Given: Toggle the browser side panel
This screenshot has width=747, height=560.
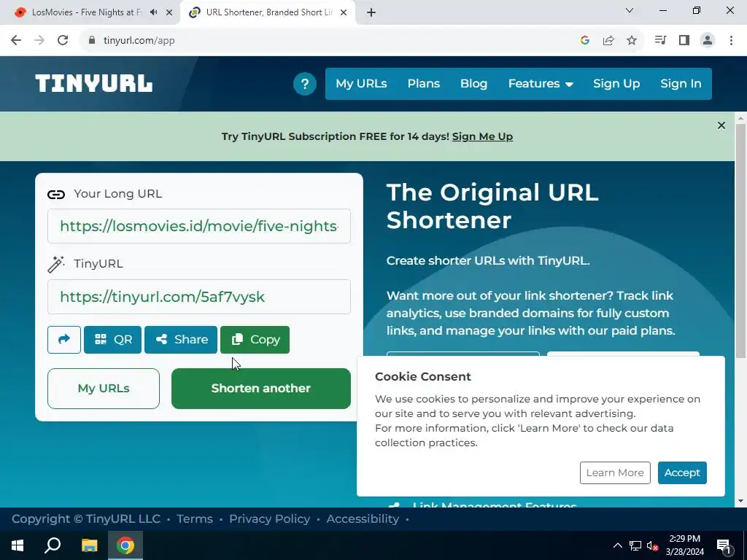Looking at the screenshot, I should pyautogui.click(x=684, y=41).
